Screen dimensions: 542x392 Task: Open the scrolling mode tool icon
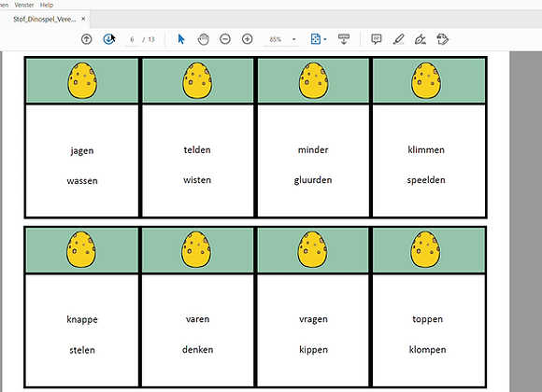344,39
